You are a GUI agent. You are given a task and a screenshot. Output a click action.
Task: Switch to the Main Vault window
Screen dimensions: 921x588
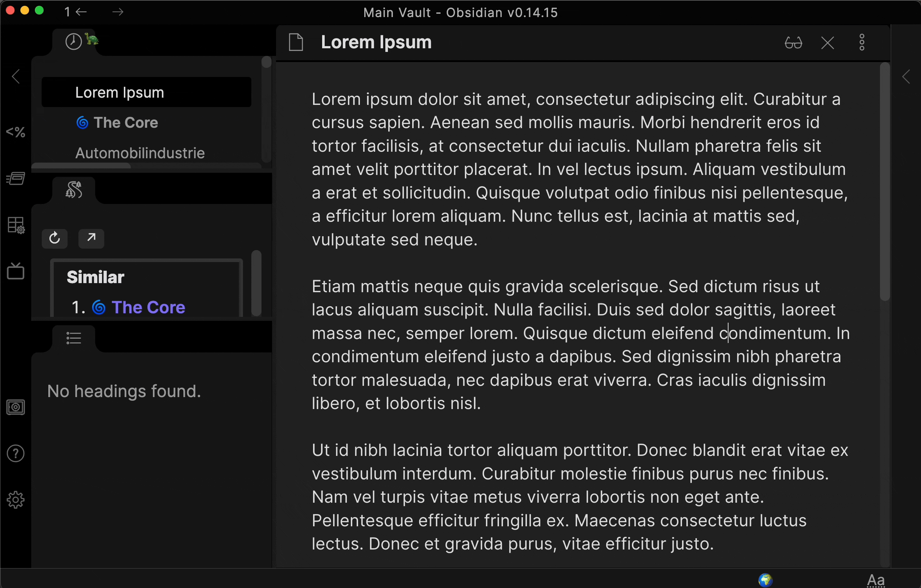pos(460,11)
